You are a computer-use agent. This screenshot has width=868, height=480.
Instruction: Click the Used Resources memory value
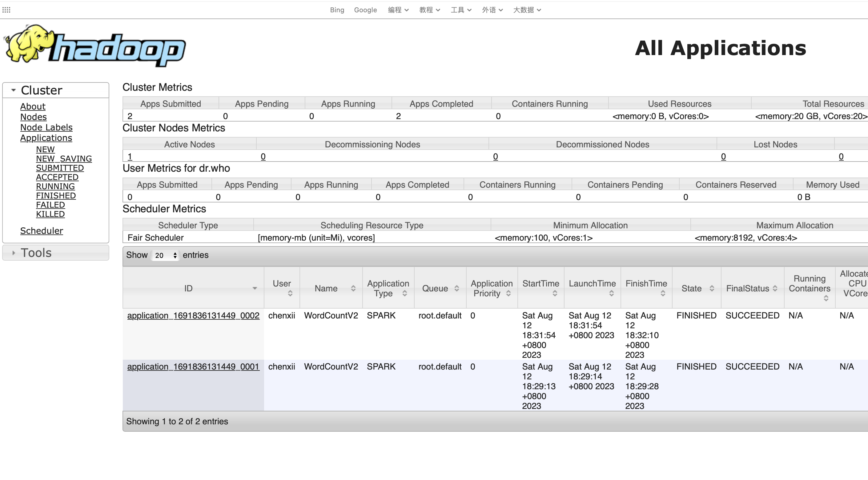(661, 116)
